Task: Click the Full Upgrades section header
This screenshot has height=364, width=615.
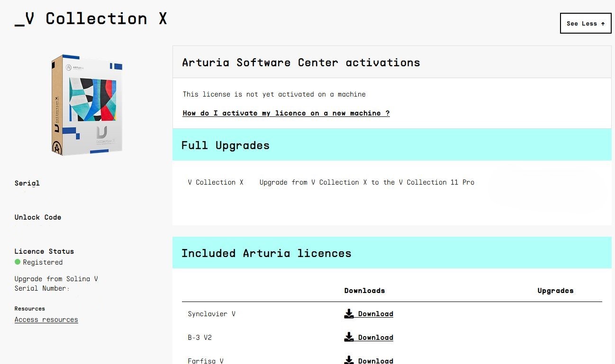Action: click(226, 145)
